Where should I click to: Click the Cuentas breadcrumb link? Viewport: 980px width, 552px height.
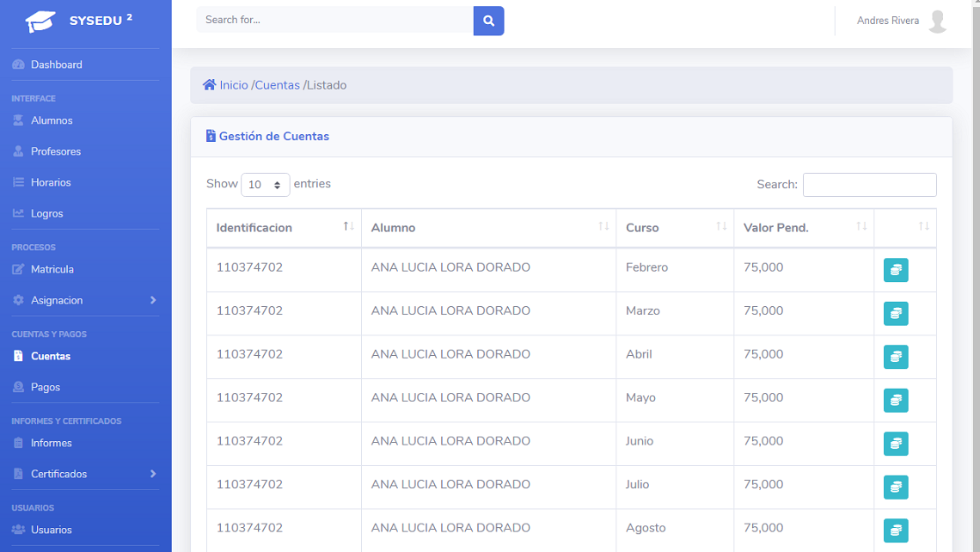pos(277,85)
